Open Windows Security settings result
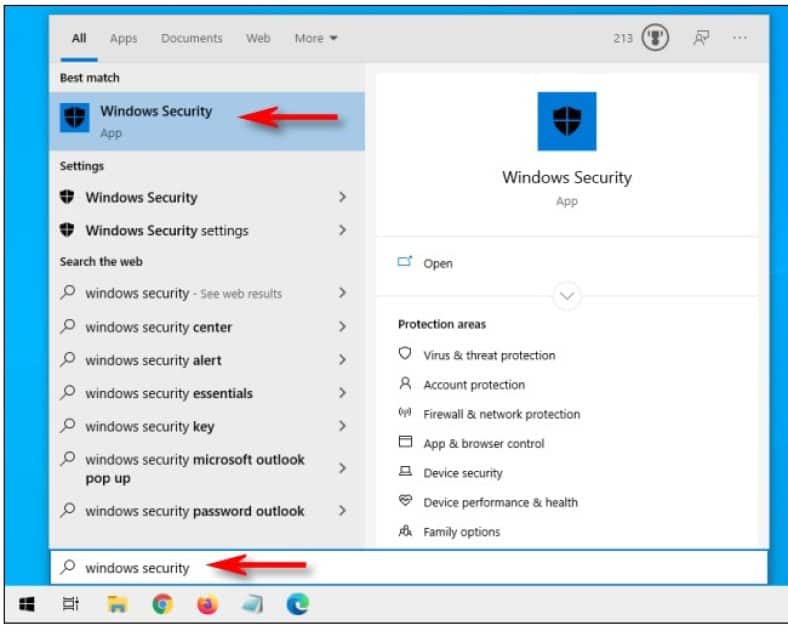 (207, 231)
